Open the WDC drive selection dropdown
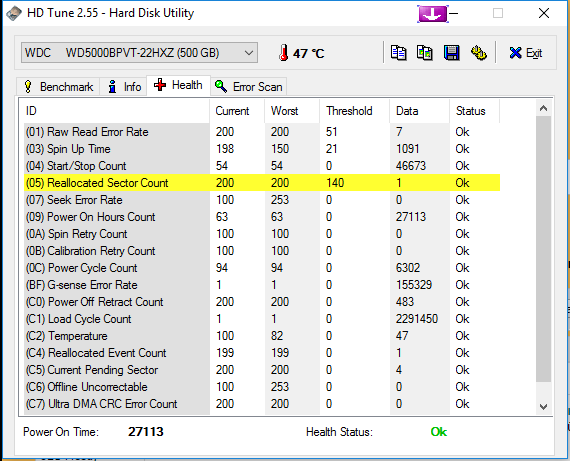 click(x=140, y=53)
